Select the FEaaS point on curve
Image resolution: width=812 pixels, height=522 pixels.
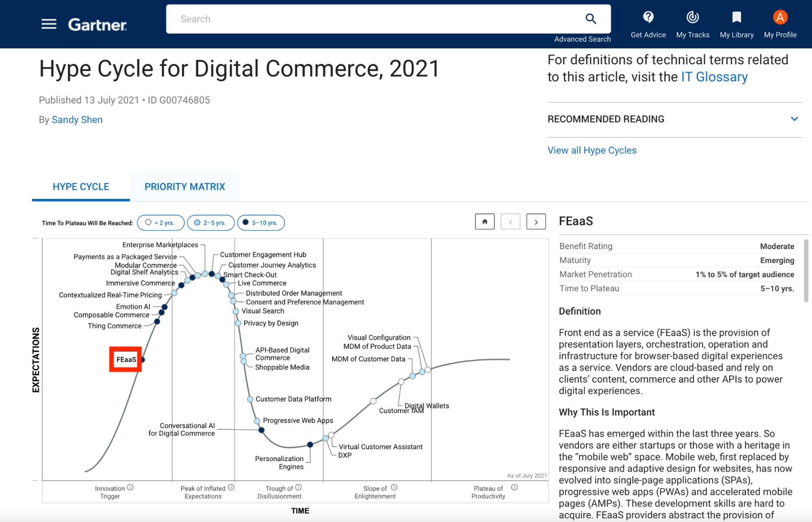(142, 359)
